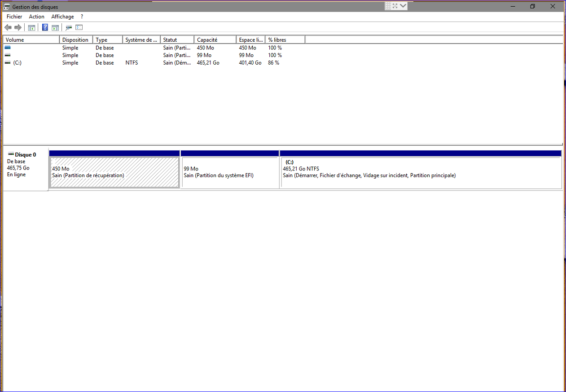Sort by the Disposition column header

click(x=77, y=40)
